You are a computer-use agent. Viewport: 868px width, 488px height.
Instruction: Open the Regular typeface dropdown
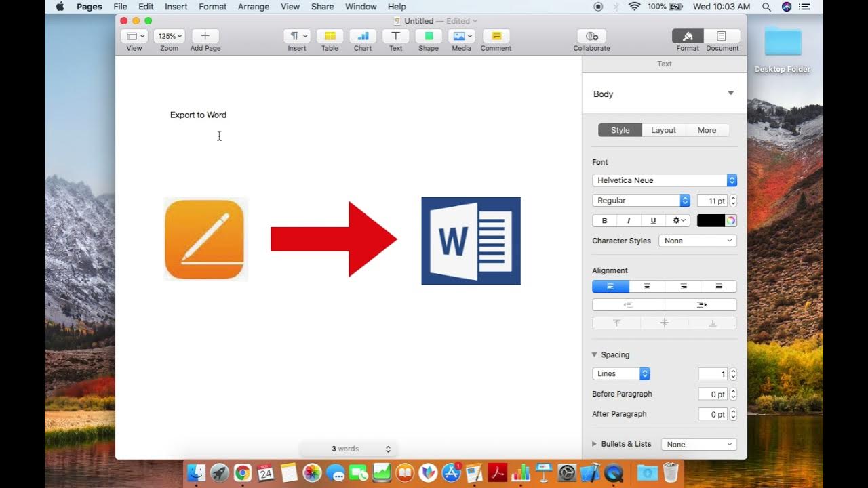pyautogui.click(x=642, y=201)
